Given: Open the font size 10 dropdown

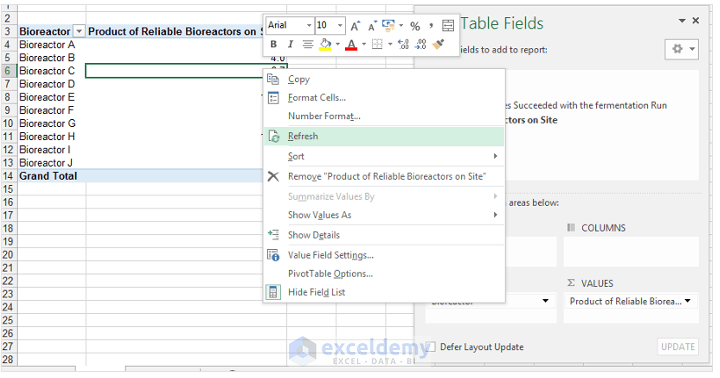Looking at the screenshot, I should coord(340,25).
